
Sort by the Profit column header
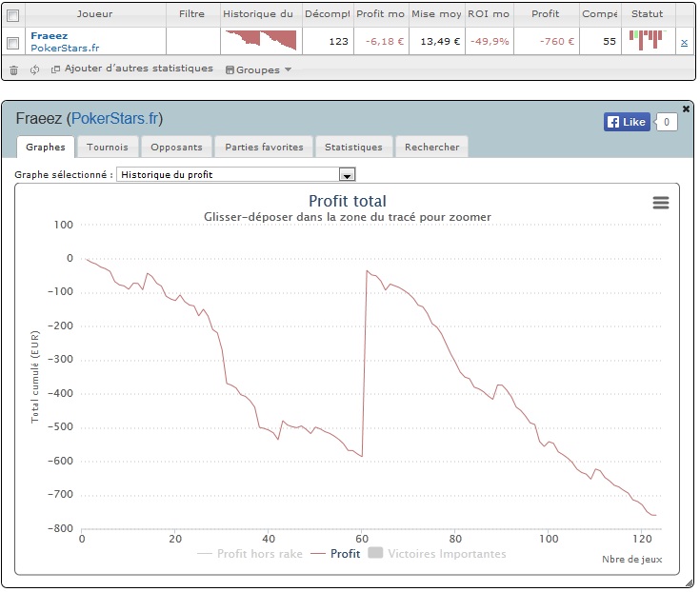tap(546, 14)
